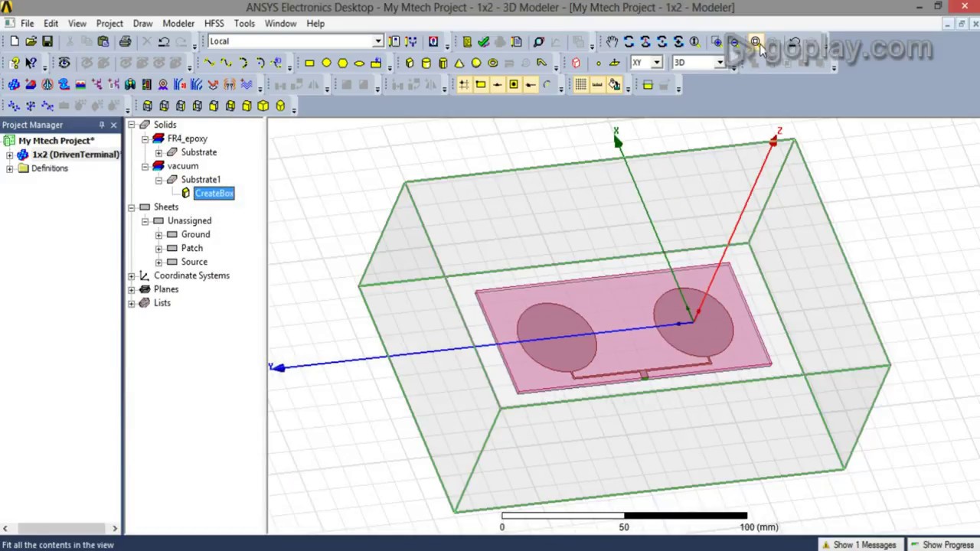Select the Draw box tool
980x551 pixels.
click(x=410, y=63)
